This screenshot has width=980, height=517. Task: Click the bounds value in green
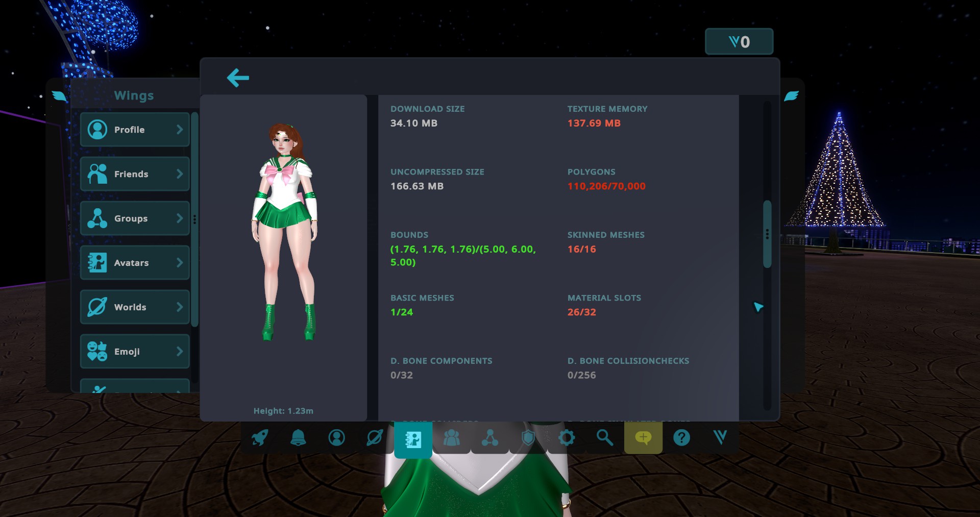463,256
